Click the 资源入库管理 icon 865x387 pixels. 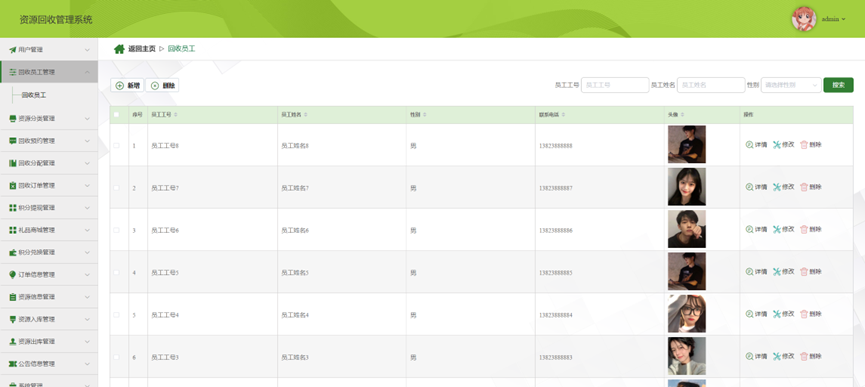(13, 319)
